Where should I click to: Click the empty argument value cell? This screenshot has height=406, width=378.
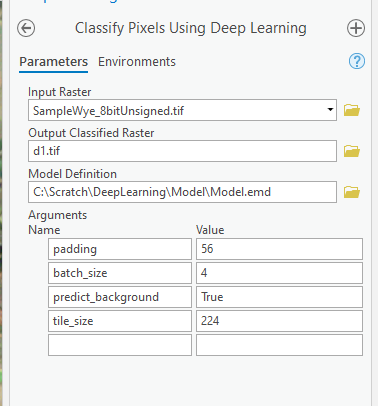(x=279, y=345)
